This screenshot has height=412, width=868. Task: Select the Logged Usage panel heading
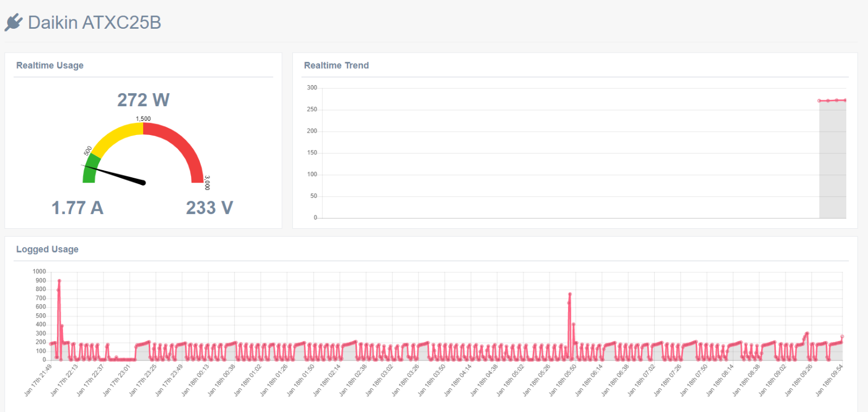tap(47, 249)
